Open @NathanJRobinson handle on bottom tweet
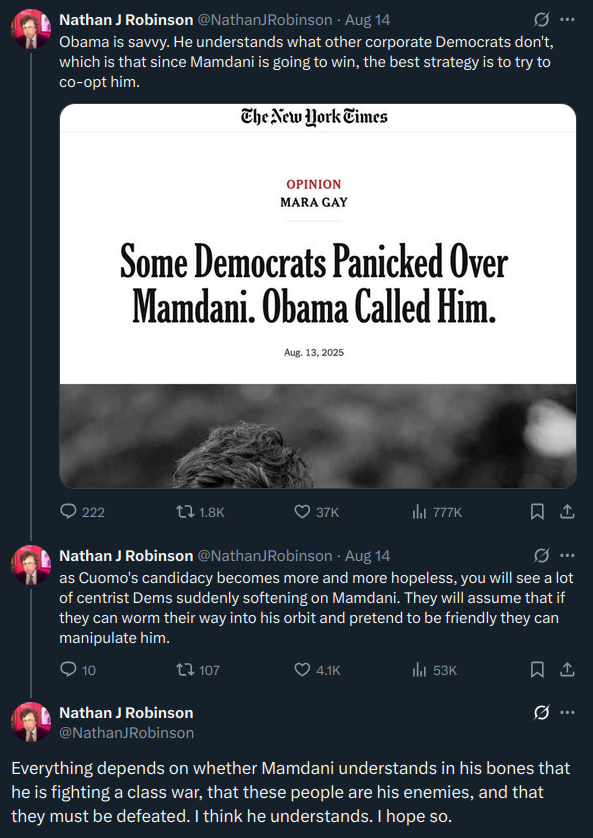 point(127,732)
